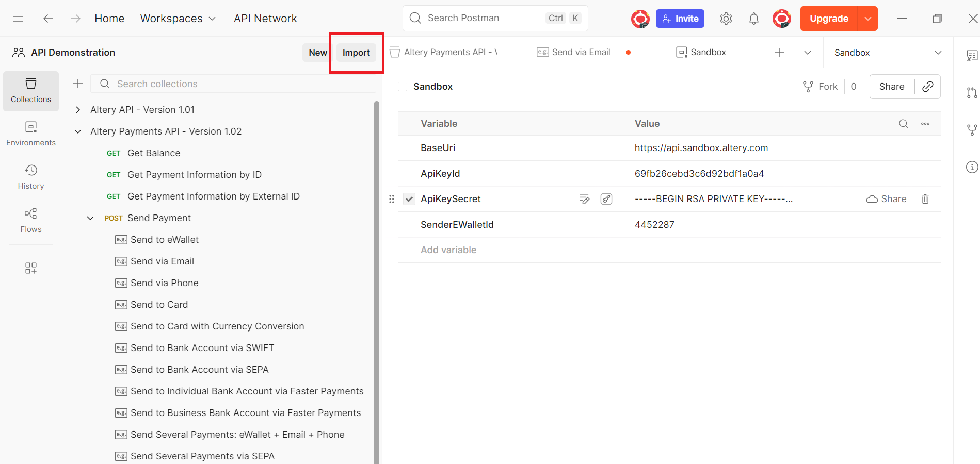The image size is (980, 464).
Task: Click the team avatar left of Invite
Action: click(640, 19)
